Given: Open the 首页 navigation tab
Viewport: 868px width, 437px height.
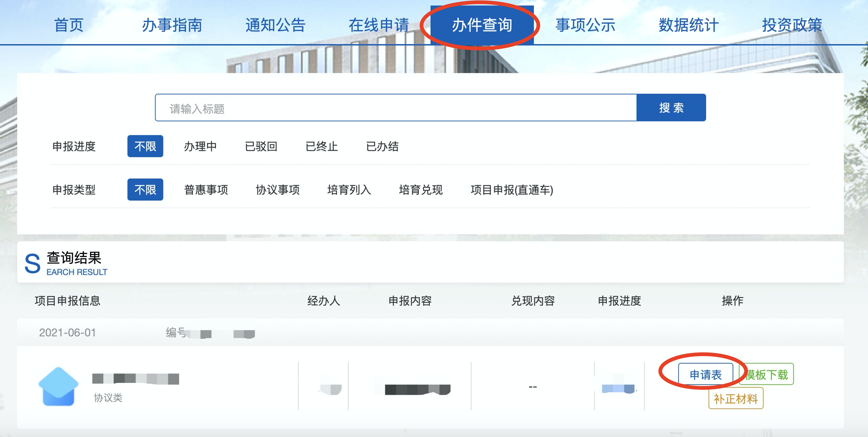Looking at the screenshot, I should [x=69, y=25].
